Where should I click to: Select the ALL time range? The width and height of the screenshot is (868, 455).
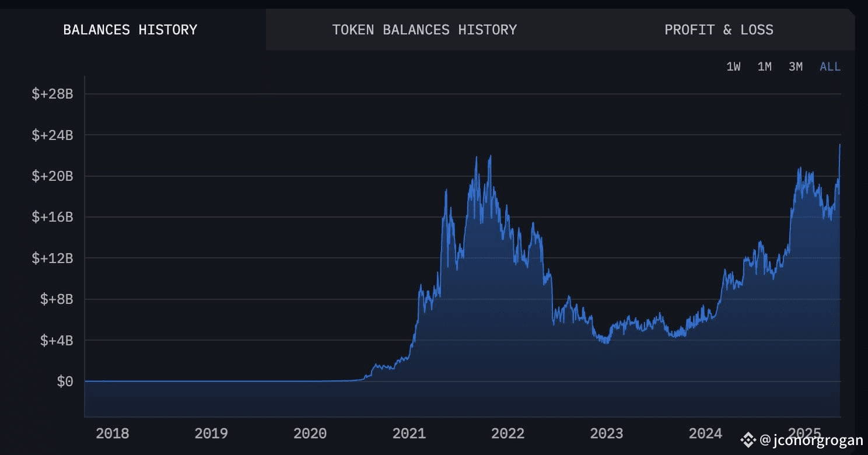point(830,66)
